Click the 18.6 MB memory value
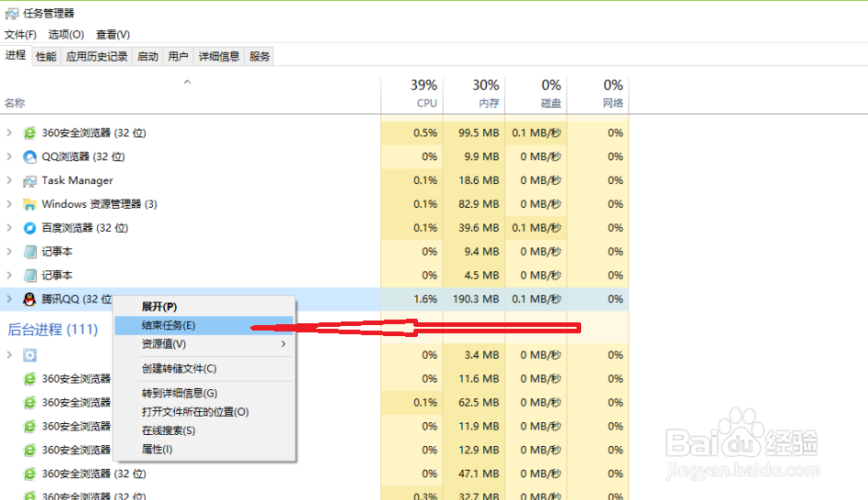 tap(478, 180)
